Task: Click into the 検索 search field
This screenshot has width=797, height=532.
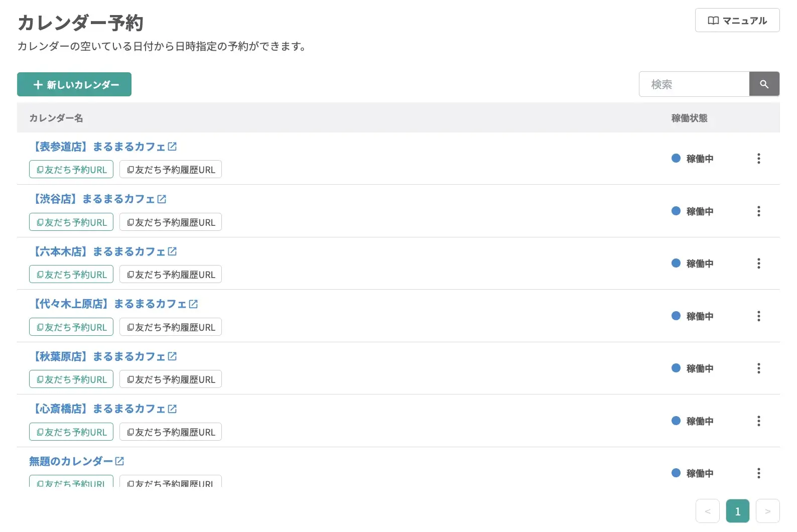Action: click(694, 84)
